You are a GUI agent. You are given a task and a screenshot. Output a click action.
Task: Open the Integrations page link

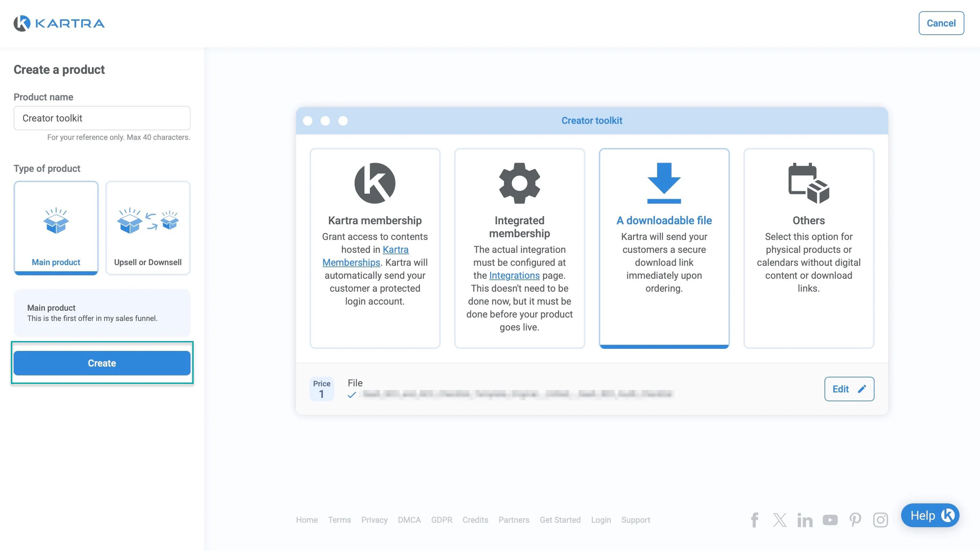tap(514, 275)
